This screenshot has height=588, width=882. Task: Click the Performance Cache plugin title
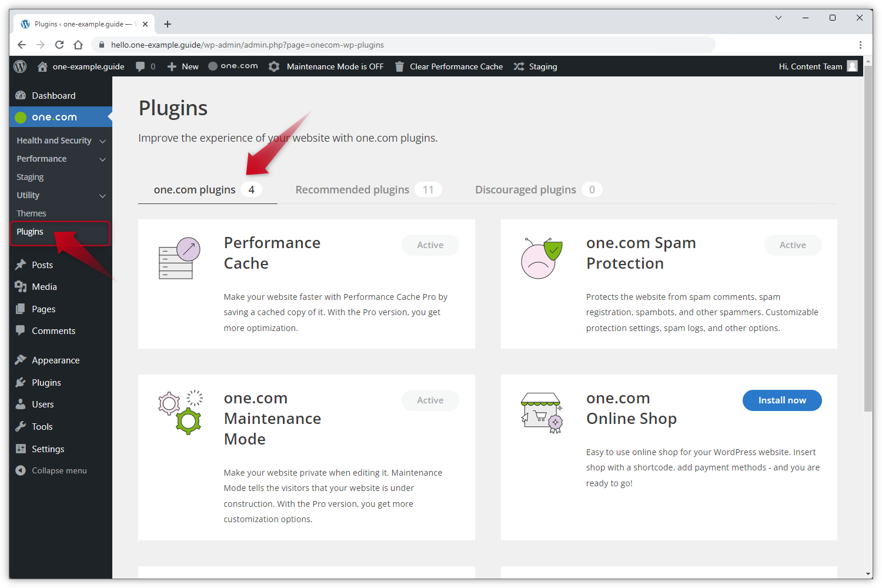pyautogui.click(x=272, y=253)
